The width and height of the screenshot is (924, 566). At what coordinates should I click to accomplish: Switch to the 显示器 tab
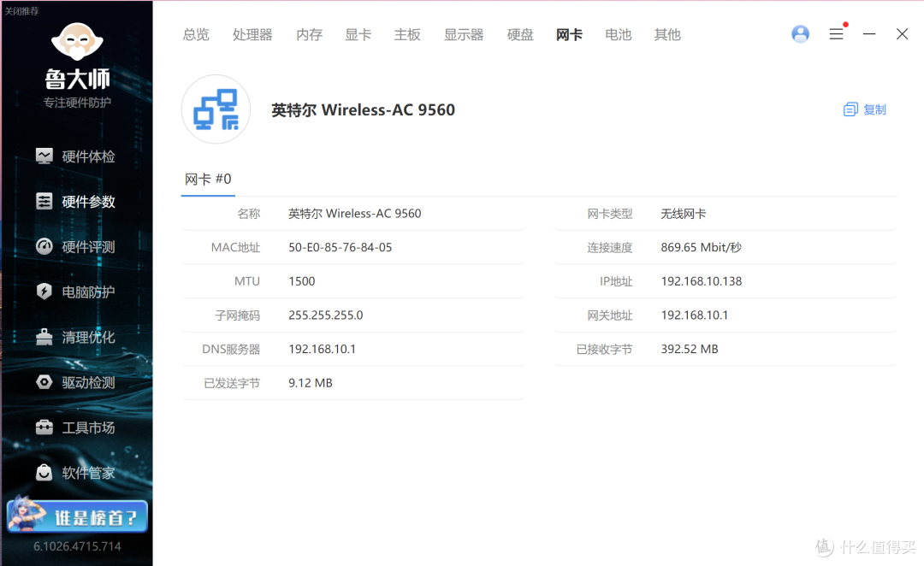coord(464,35)
